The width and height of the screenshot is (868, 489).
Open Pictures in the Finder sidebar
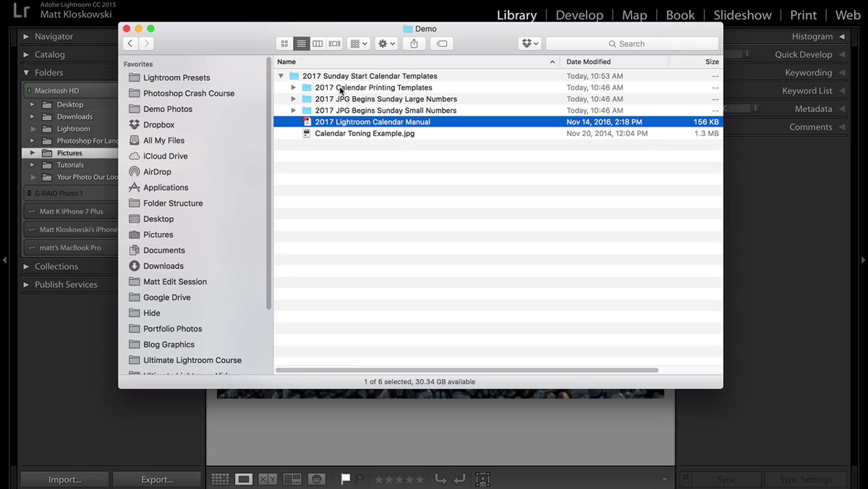click(x=158, y=234)
